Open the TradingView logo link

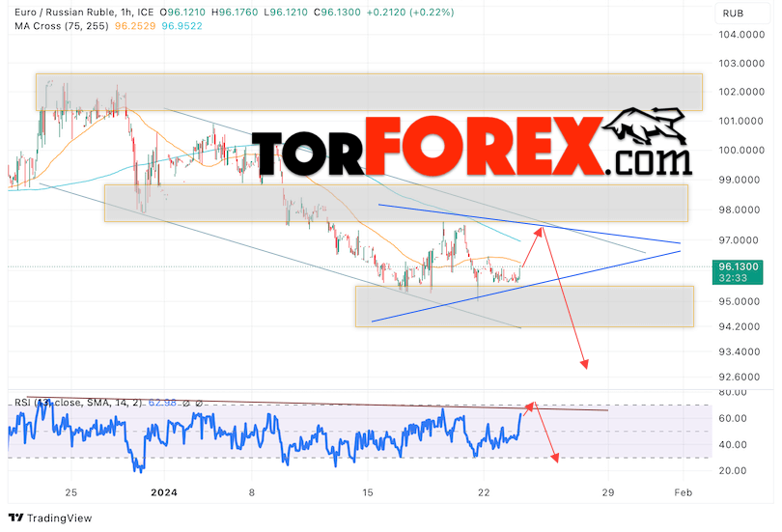coord(50,518)
